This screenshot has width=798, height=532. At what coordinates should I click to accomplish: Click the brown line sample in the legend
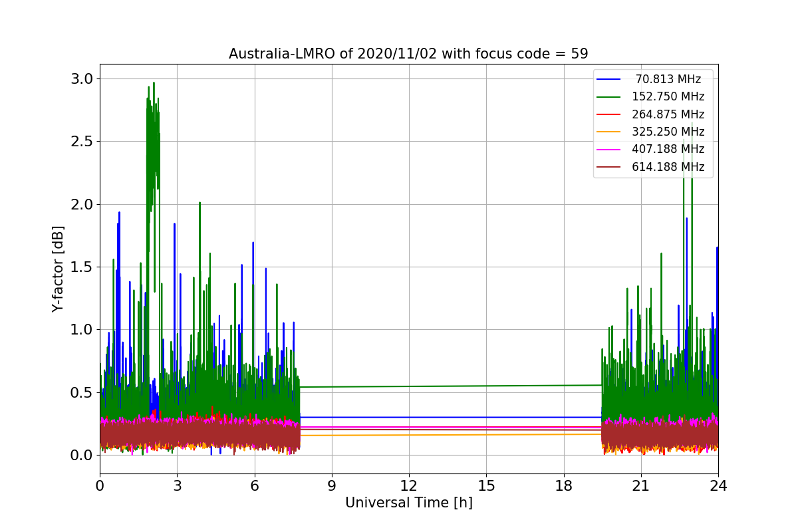609,167
